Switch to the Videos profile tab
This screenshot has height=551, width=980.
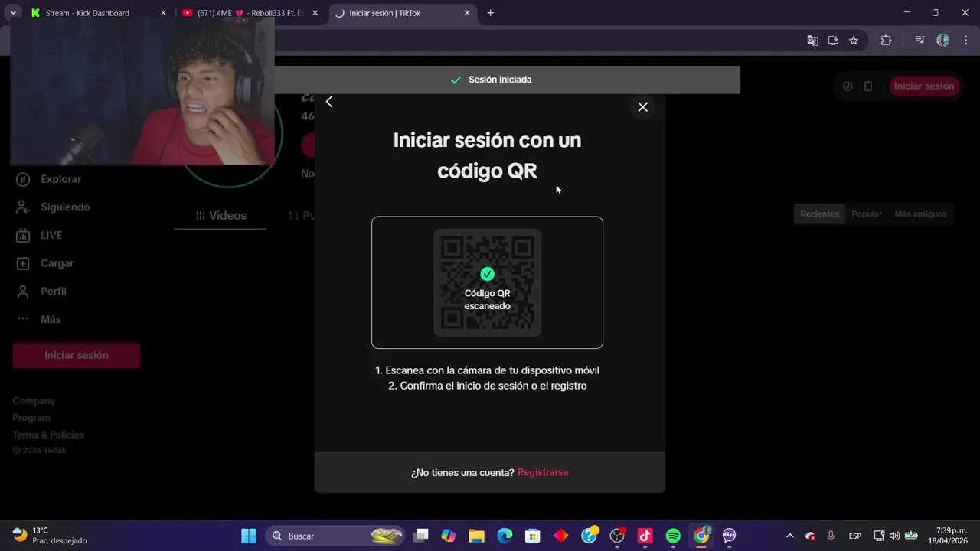[220, 216]
